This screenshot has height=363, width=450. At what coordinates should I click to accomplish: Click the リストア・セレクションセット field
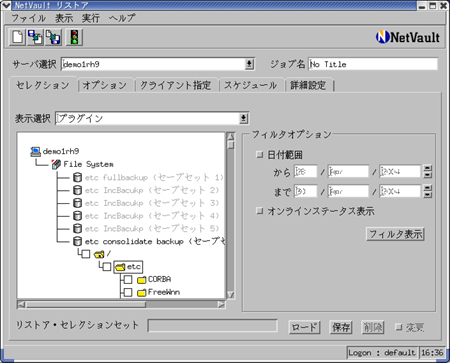213,326
